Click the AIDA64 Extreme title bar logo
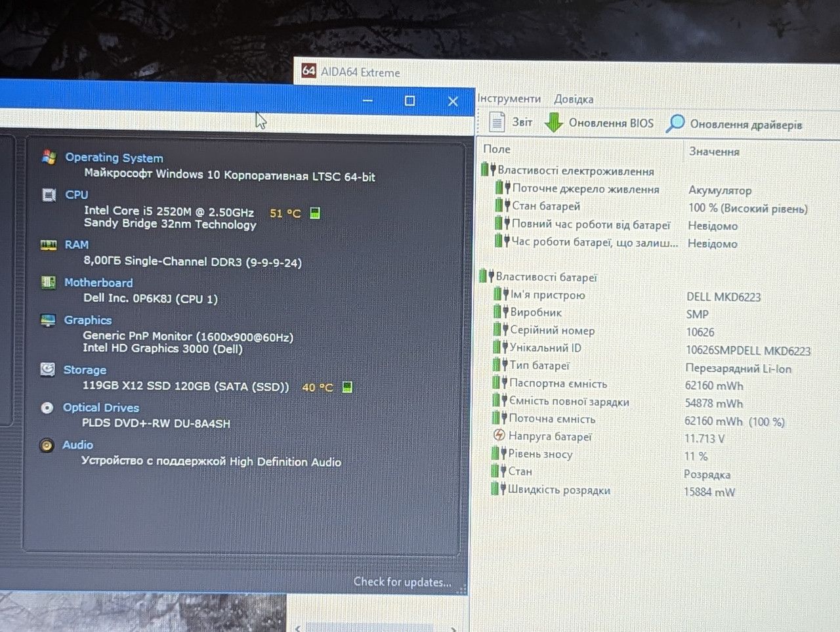The height and width of the screenshot is (632, 840). [308, 70]
